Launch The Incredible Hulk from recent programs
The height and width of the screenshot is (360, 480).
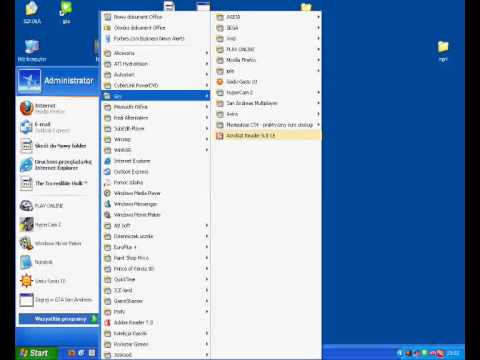pos(57,183)
